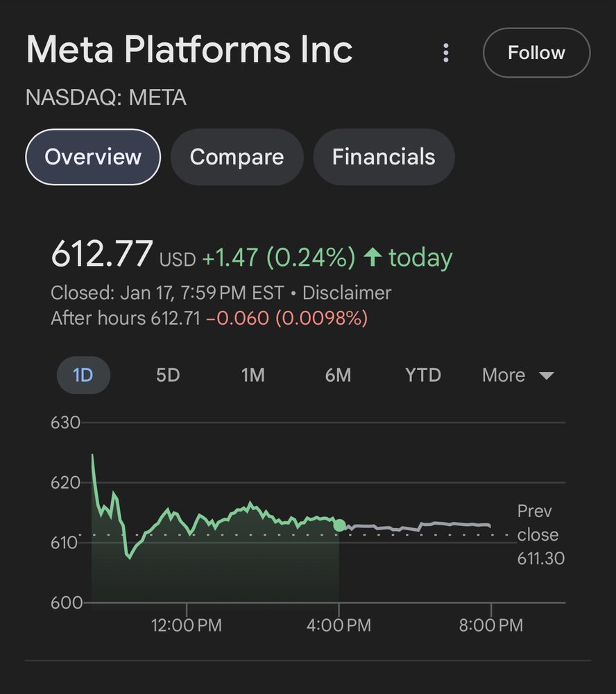This screenshot has width=616, height=694.
Task: Click the 8:00 PM axis label
Action: pos(491,625)
